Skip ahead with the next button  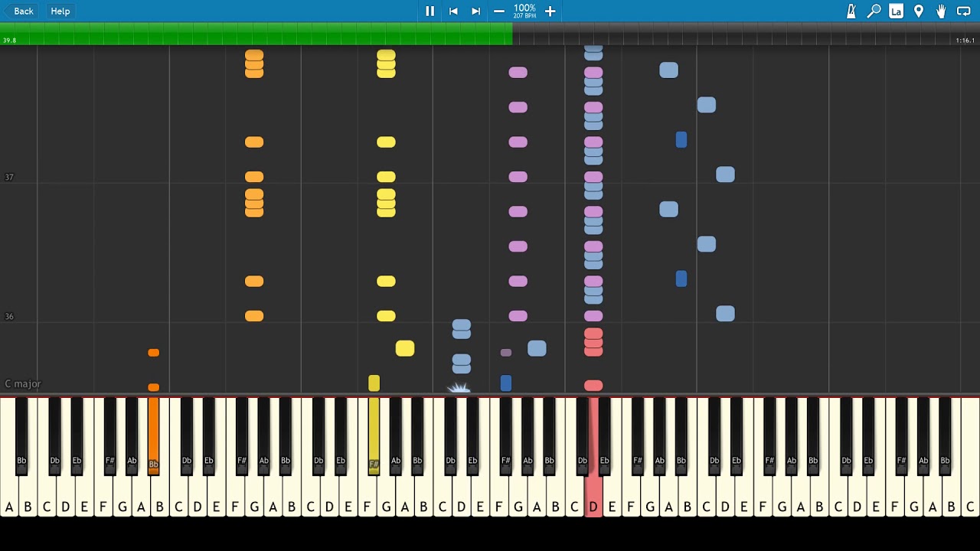[476, 11]
